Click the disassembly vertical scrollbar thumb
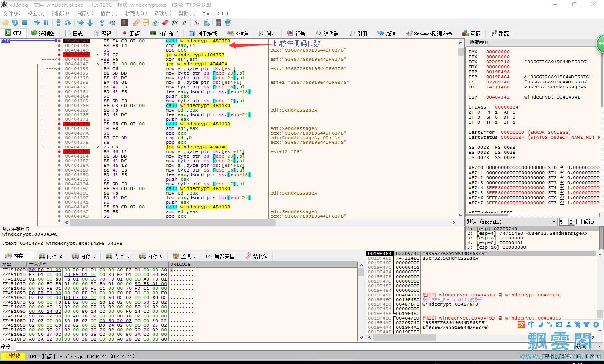This screenshot has width=604, height=364. click(461, 52)
